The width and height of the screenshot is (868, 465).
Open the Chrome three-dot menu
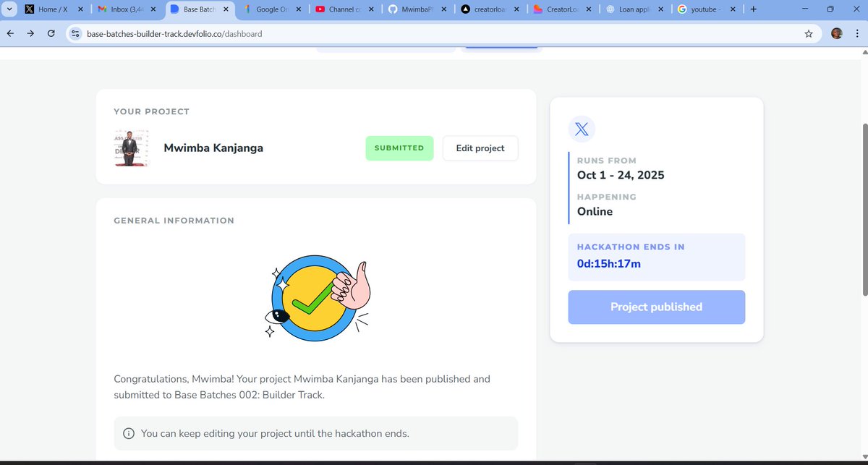pyautogui.click(x=856, y=34)
